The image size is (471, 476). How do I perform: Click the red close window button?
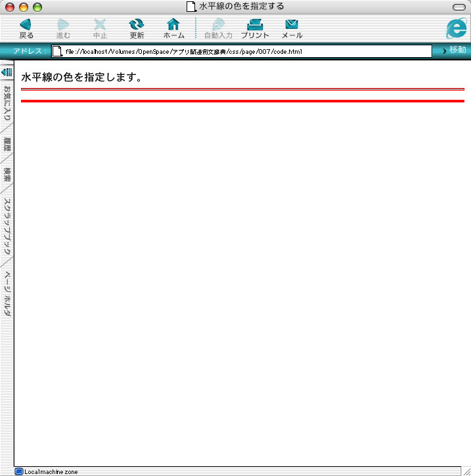(10, 7)
